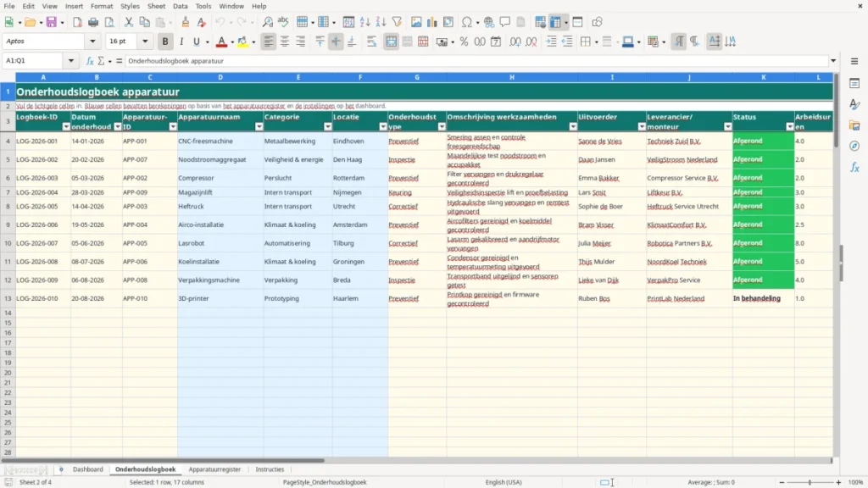Image resolution: width=868 pixels, height=488 pixels.
Task: Insert a comment using the speech bubble icon
Action: [505, 22]
